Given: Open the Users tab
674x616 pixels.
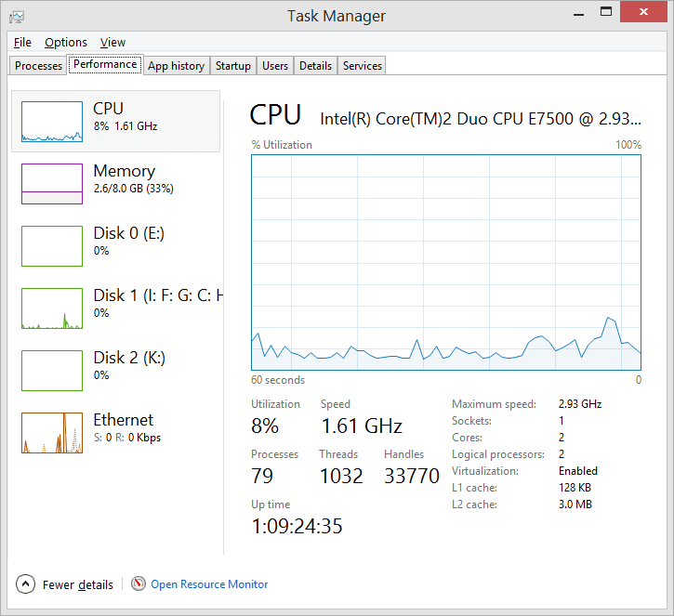Looking at the screenshot, I should [275, 66].
